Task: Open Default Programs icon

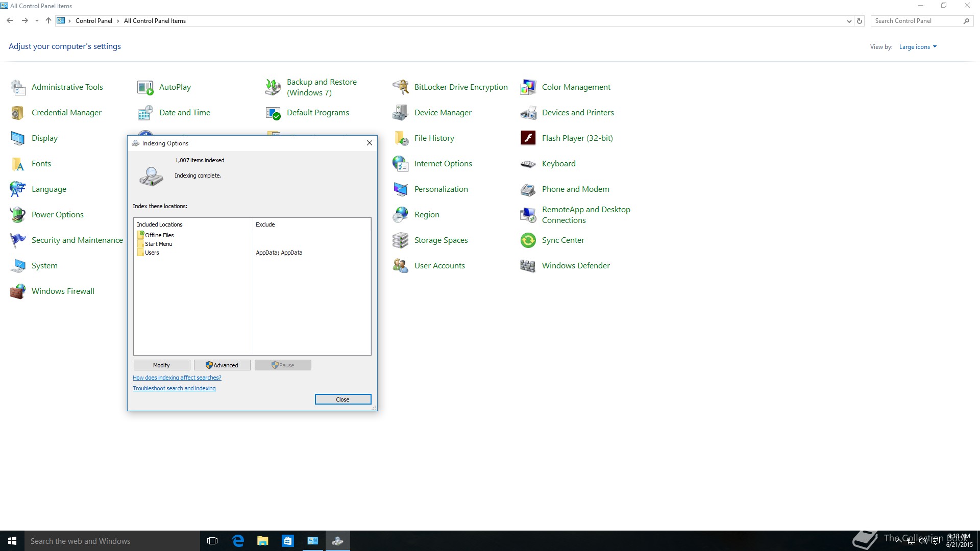Action: point(273,113)
